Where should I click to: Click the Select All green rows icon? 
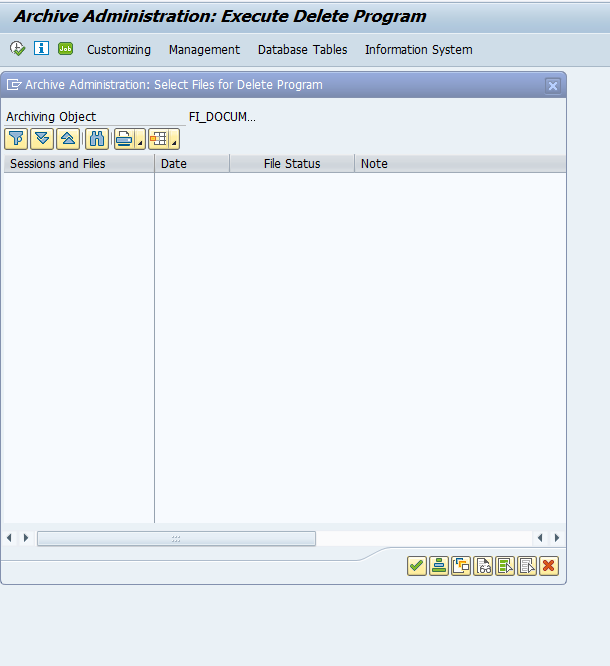coord(505,566)
